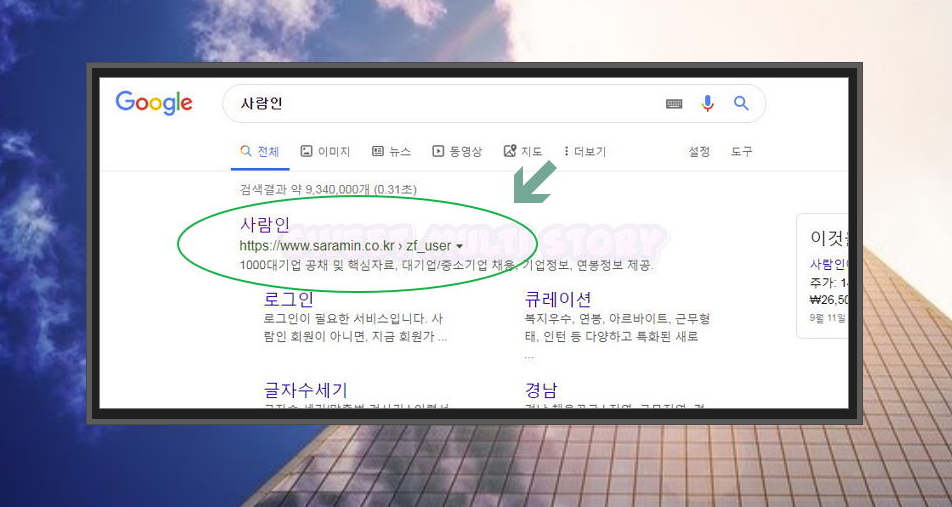952x507 pixels.
Task: Click the 1000대기업 공채 description snippet
Action: [x=446, y=265]
